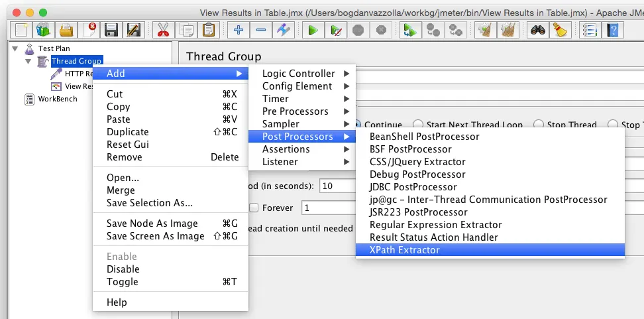This screenshot has height=319, width=644.
Task: Toggle the Forever checkbox
Action: tap(254, 208)
